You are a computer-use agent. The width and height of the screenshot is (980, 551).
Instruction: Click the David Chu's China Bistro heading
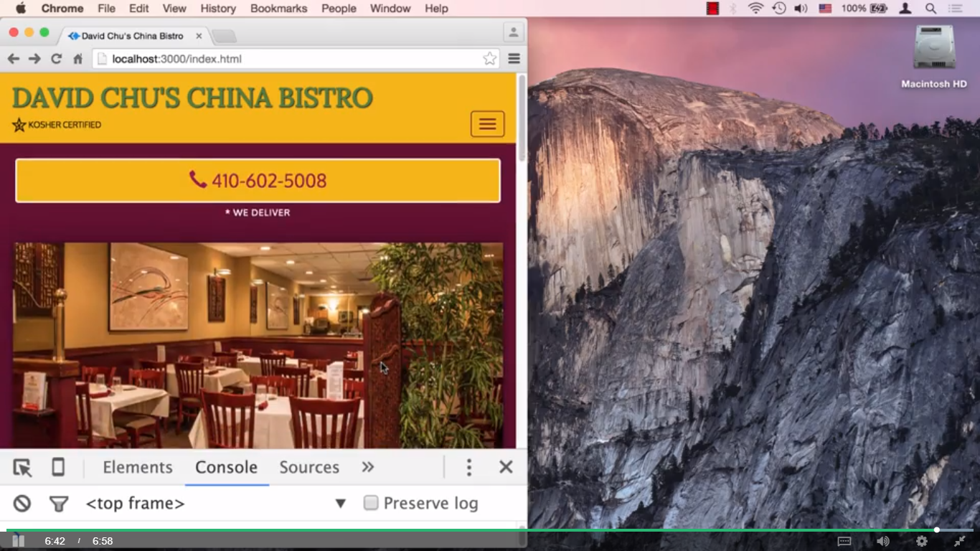click(x=192, y=98)
